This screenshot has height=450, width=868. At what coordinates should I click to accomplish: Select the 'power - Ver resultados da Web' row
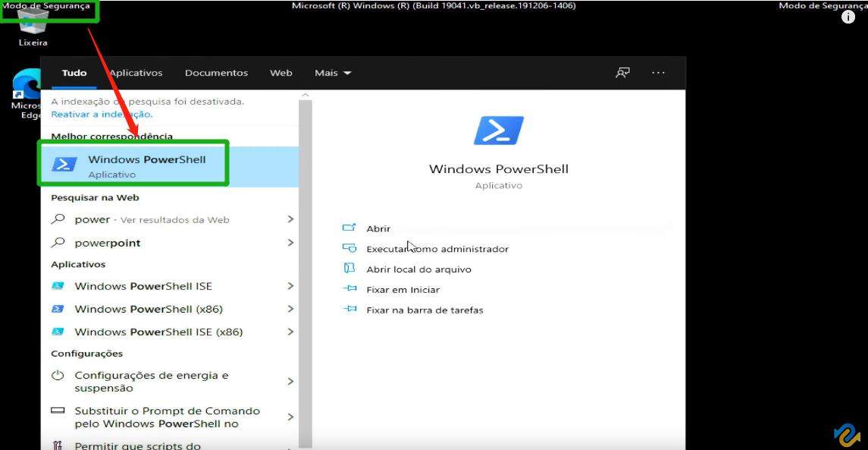(x=169, y=219)
